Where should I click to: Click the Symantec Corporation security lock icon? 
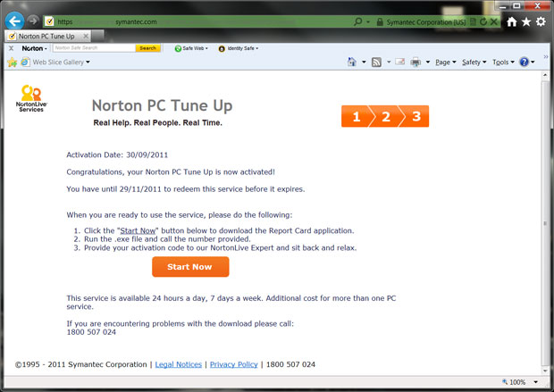(x=380, y=22)
